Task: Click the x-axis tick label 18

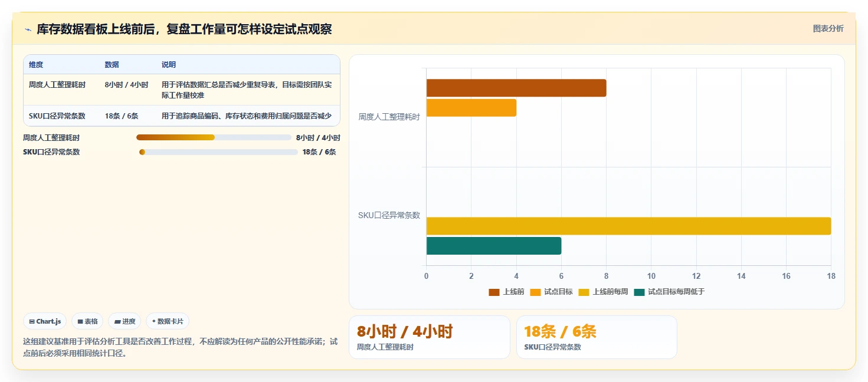Action: pos(831,276)
